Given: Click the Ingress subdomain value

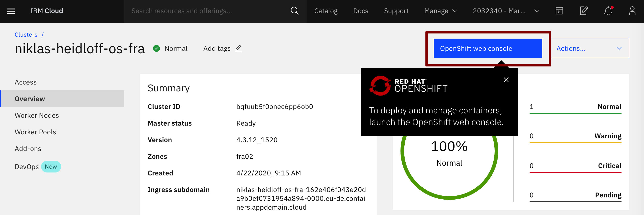Looking at the screenshot, I should point(301,199).
